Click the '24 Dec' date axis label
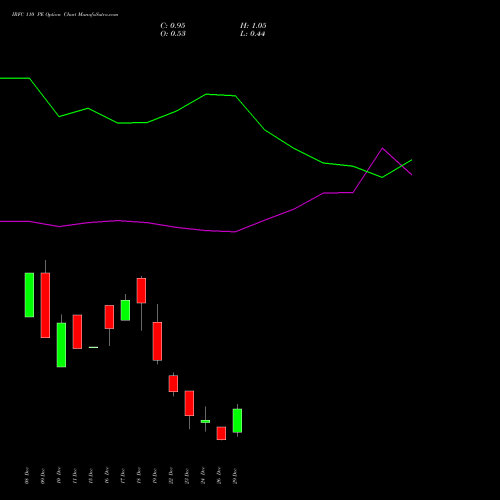Screen dimensions: 500x500 203,476
